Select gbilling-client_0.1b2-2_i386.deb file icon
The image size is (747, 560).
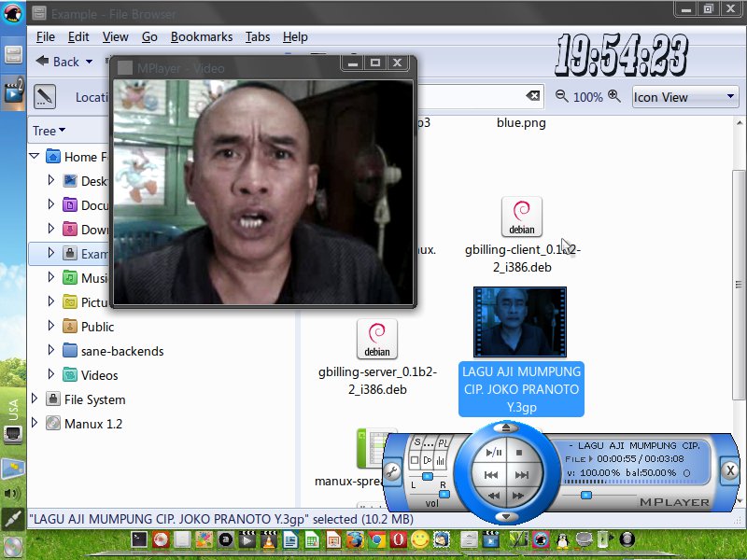(x=522, y=217)
